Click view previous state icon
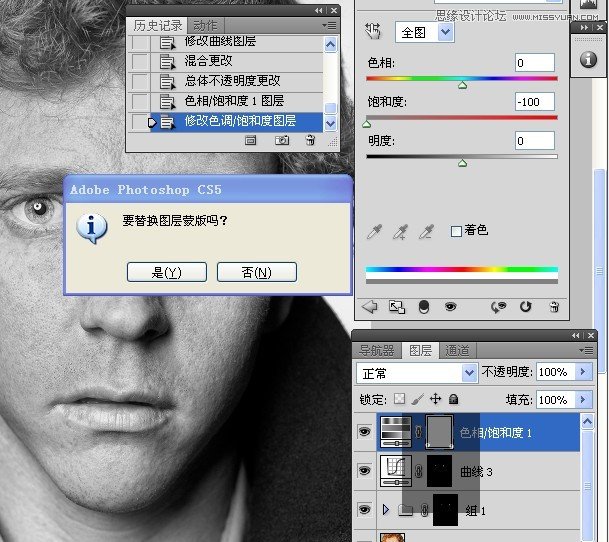 click(x=499, y=307)
